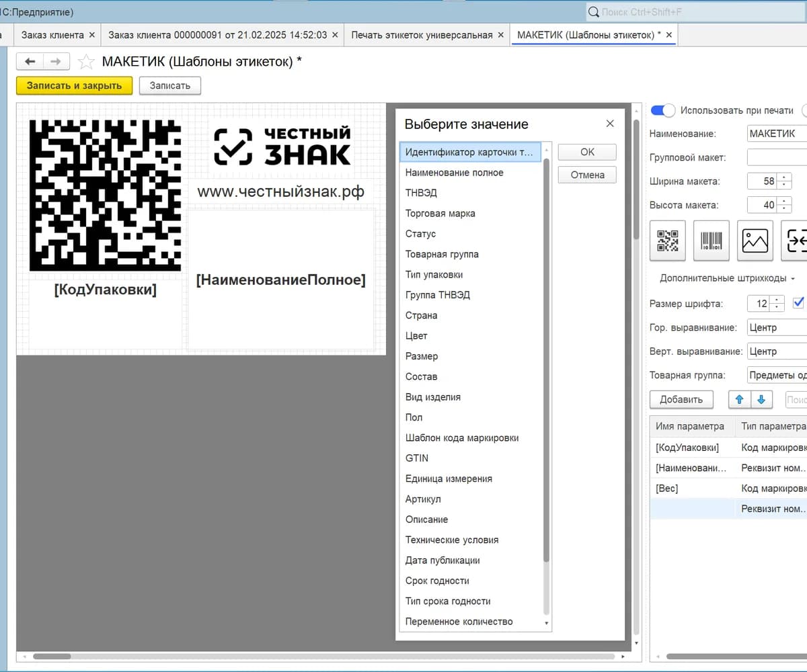Image resolution: width=807 pixels, height=672 pixels.
Task: Go back with left arrow button
Action: click(x=30, y=62)
